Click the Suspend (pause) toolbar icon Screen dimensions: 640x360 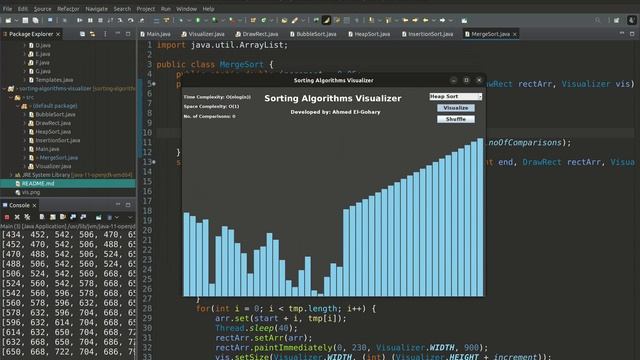(90, 20)
